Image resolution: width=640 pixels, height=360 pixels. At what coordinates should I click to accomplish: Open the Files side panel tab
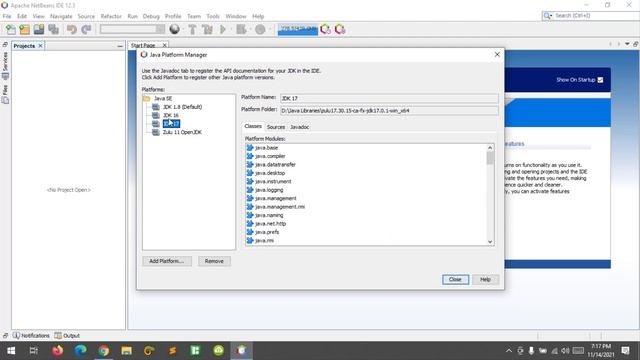tap(5, 94)
